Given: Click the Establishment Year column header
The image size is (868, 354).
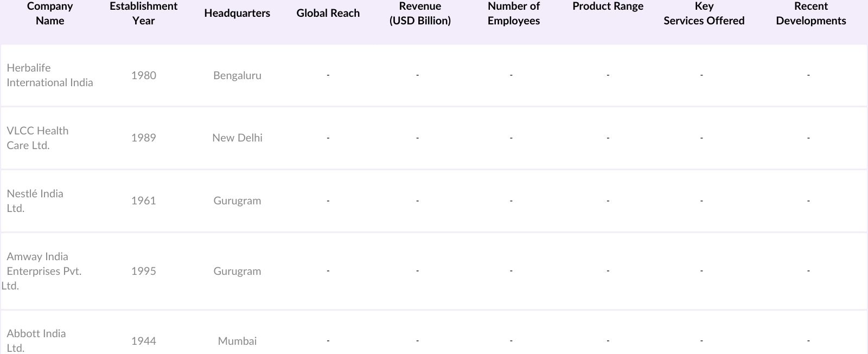Looking at the screenshot, I should [x=143, y=14].
